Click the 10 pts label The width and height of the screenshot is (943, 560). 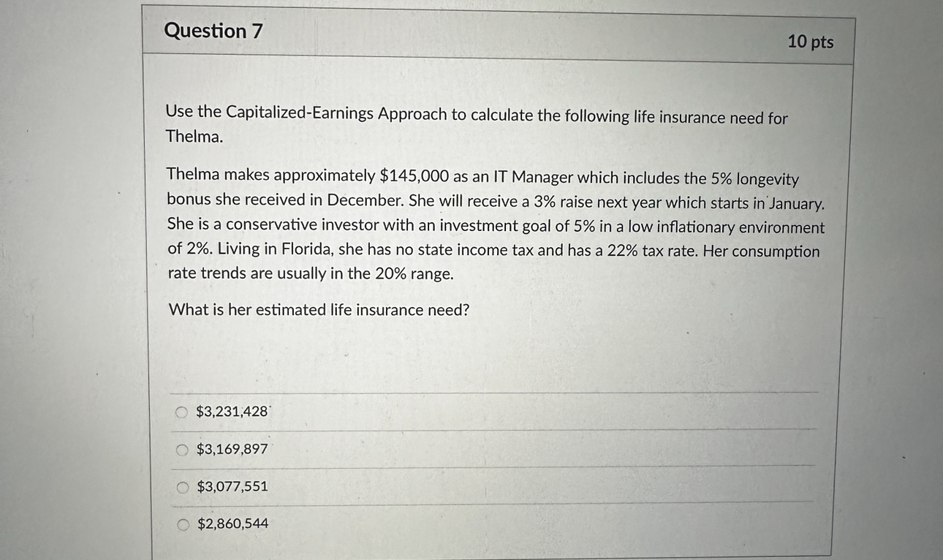pyautogui.click(x=810, y=42)
